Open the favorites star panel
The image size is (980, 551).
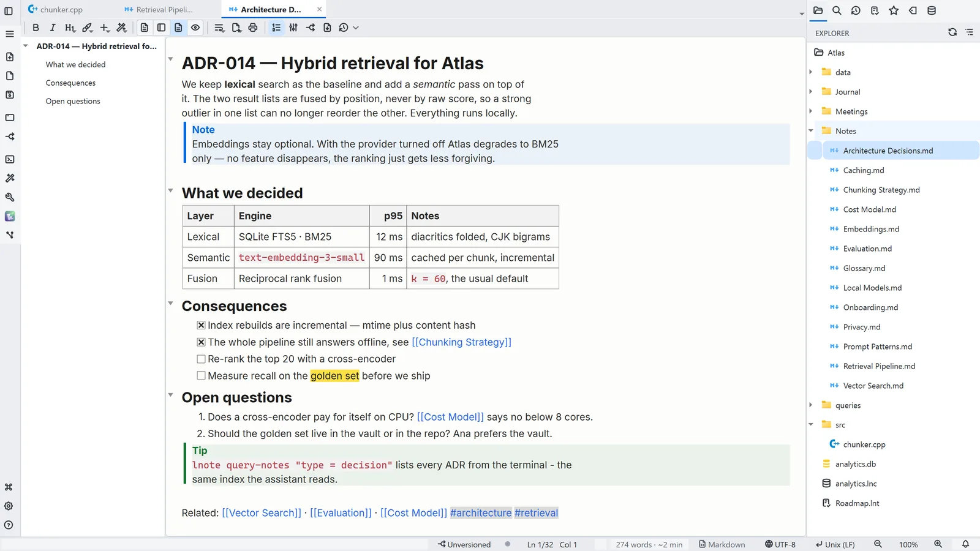tap(894, 10)
